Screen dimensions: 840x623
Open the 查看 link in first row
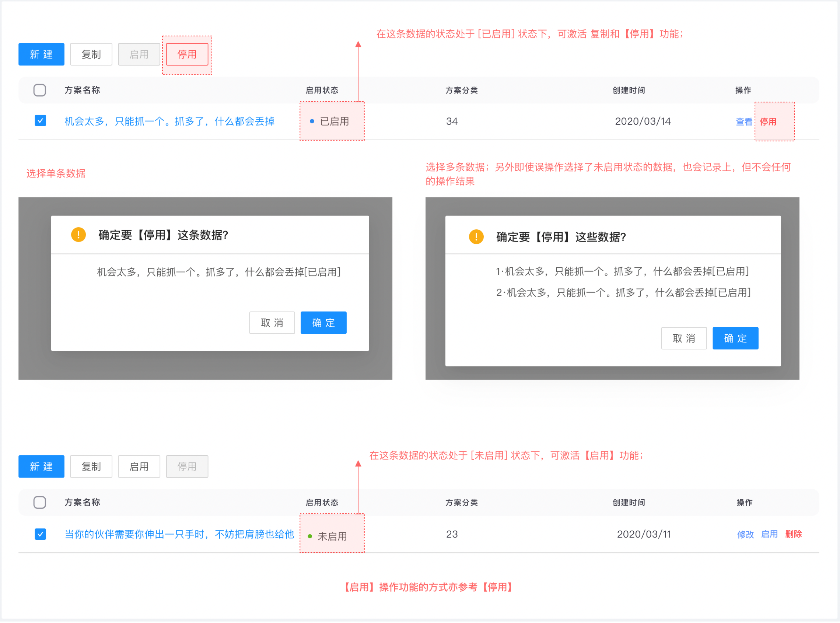(745, 122)
